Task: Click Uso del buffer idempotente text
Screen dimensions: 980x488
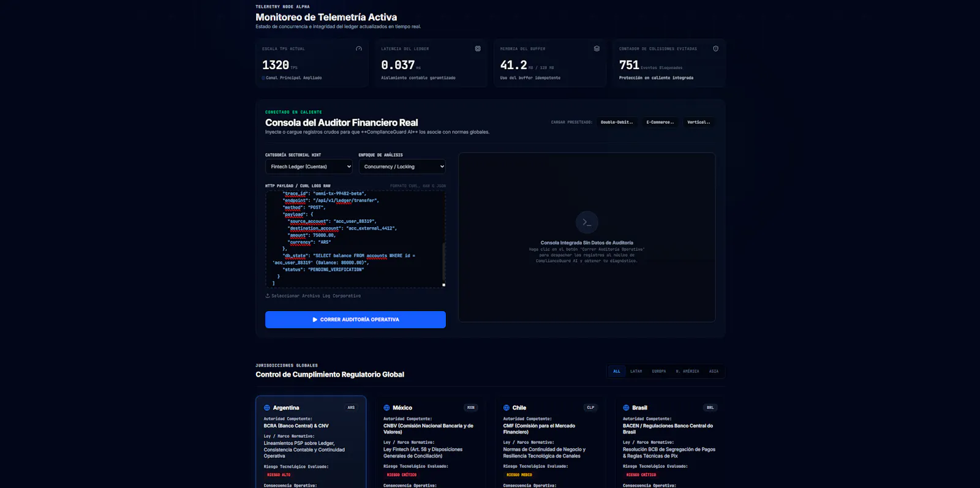Action: 530,78
